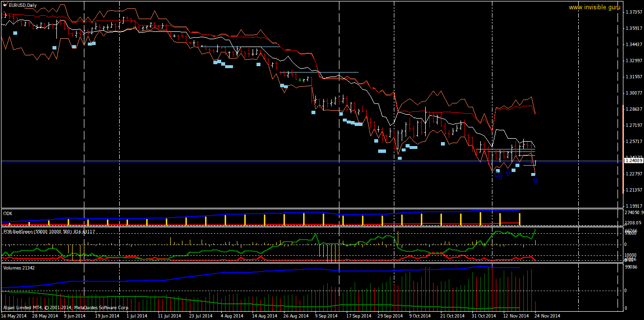644x320 pixels.
Task: Click the 11 Jul 2014 date label
Action: (x=169, y=316)
